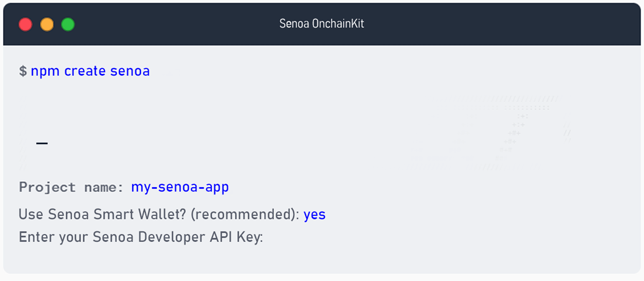644x281 pixels.
Task: Click the blank space after the npm command
Action: tap(292, 71)
